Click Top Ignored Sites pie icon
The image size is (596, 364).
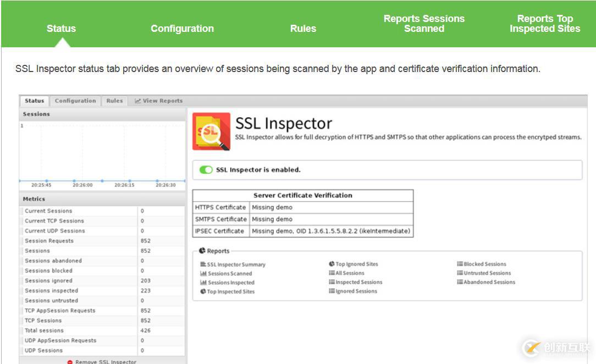tap(332, 264)
